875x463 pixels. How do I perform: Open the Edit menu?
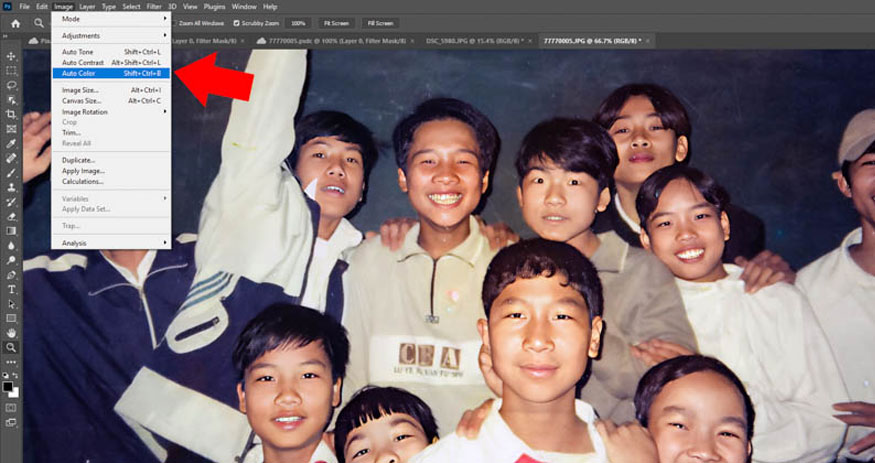42,7
